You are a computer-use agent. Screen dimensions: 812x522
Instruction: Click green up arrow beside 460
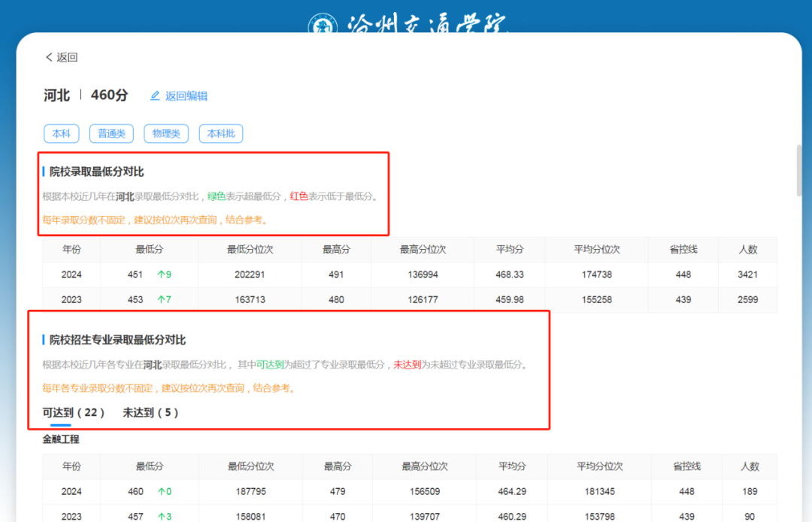pyautogui.click(x=160, y=491)
